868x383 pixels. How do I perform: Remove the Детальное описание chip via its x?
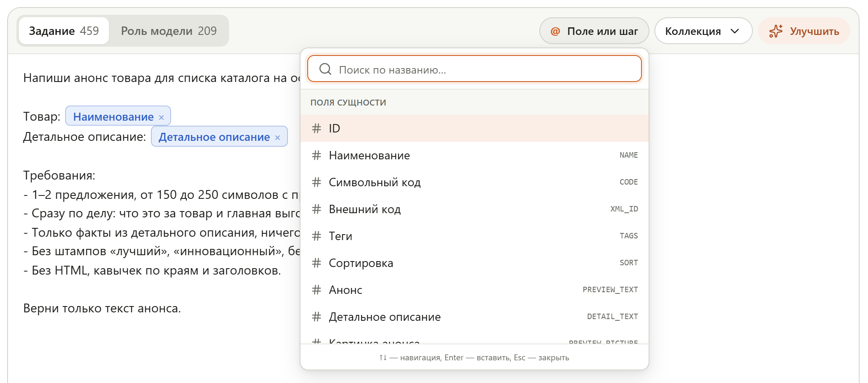277,137
